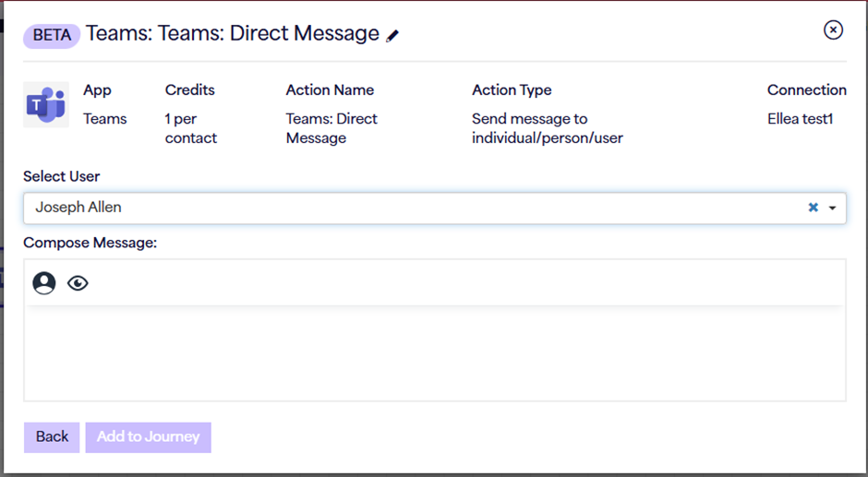Click the 'Credits' header
The width and height of the screenshot is (868, 477).
(190, 90)
